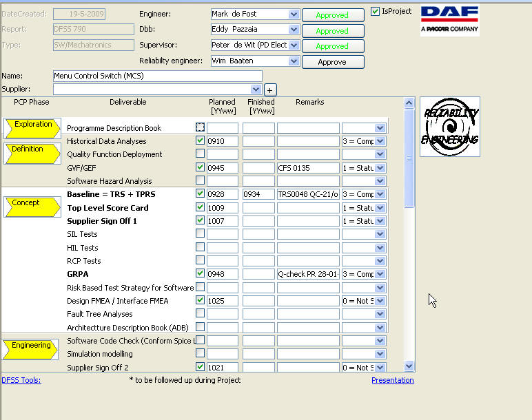Open the Reliabilty engineer dropdown
The width and height of the screenshot is (532, 420).
point(294,61)
